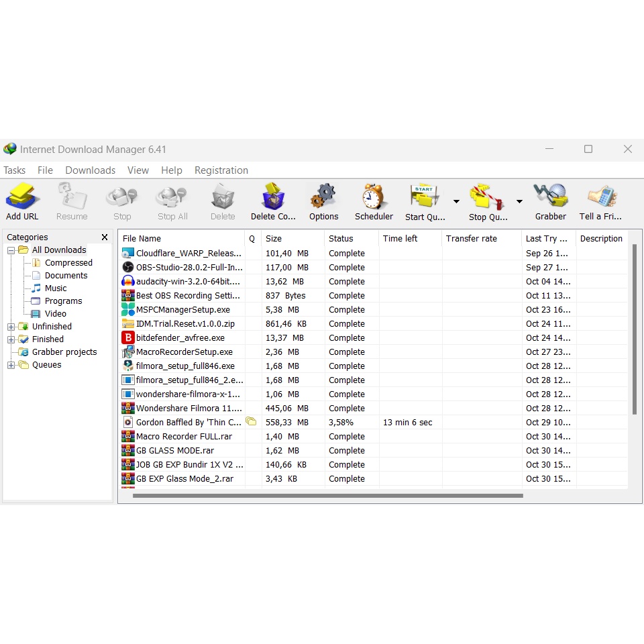
Task: Click the Description column header
Action: click(x=602, y=238)
